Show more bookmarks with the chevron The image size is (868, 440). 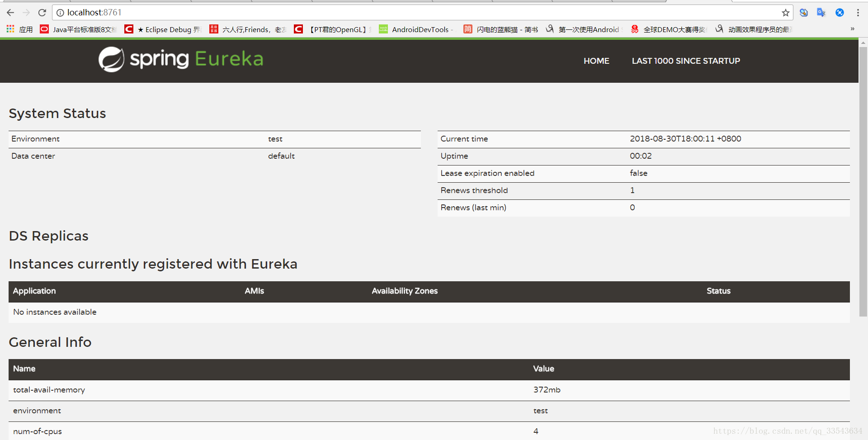click(x=852, y=29)
